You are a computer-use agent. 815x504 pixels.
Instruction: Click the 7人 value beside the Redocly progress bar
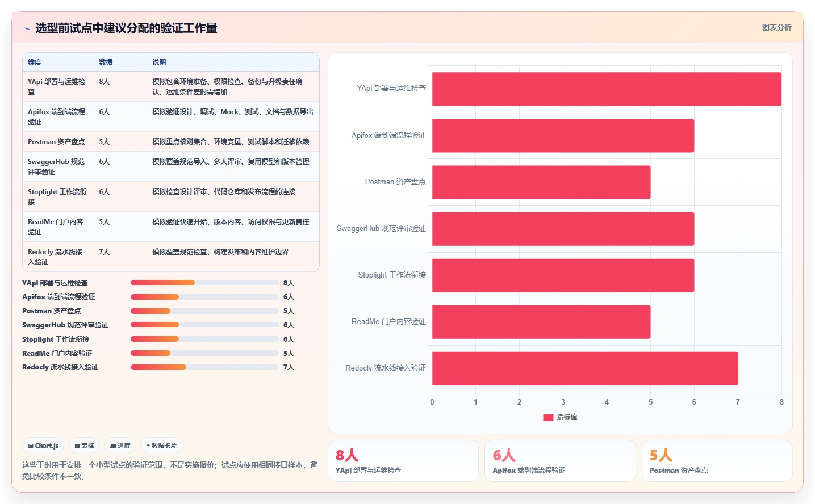289,367
